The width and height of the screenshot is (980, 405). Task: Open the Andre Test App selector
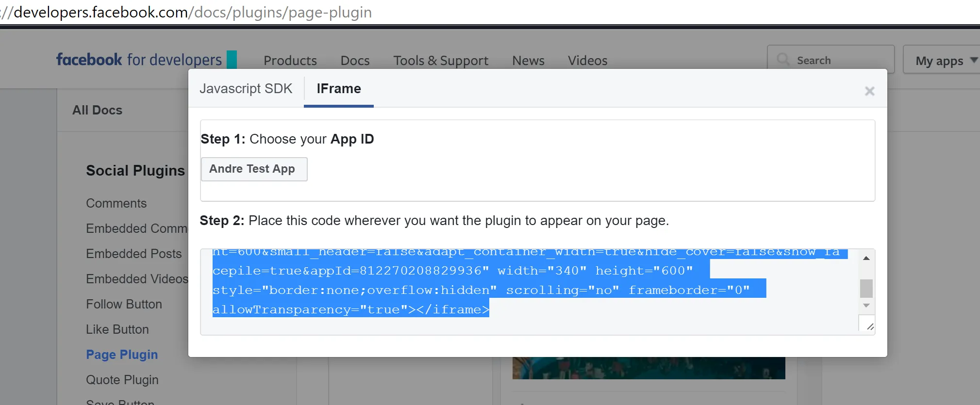(253, 169)
